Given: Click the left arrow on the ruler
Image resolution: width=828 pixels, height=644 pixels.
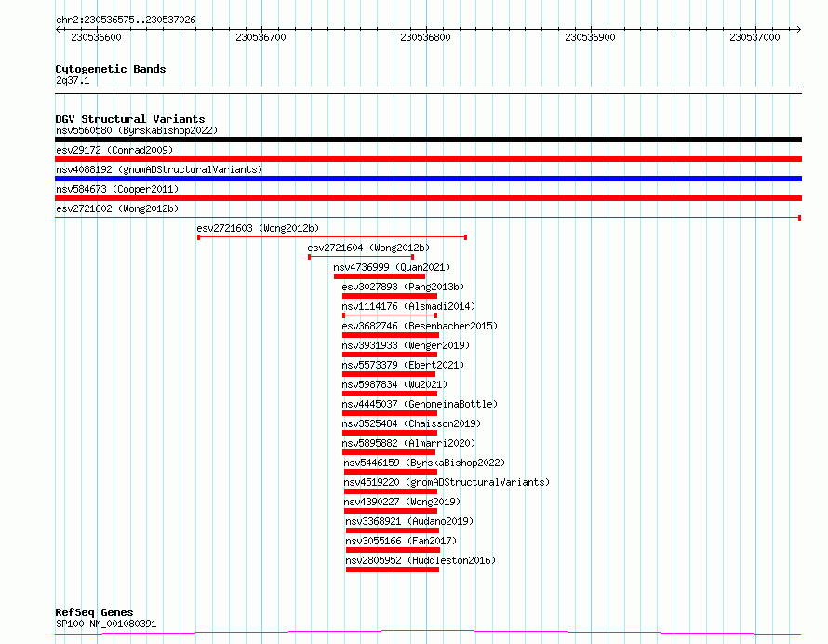Looking at the screenshot, I should pos(58,30).
